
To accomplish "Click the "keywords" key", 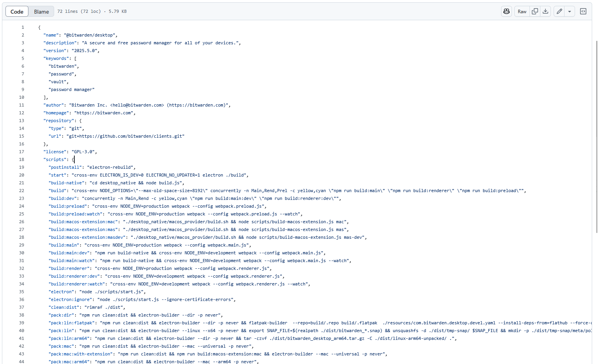I will pos(56,58).
